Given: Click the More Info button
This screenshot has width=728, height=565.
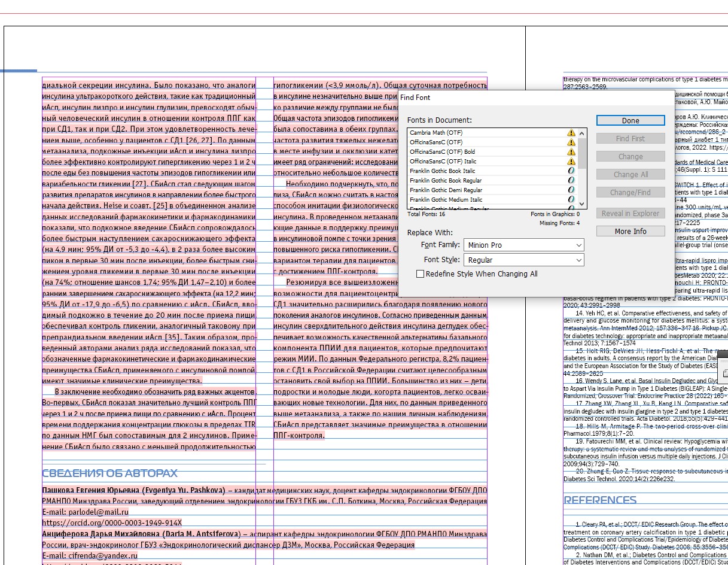Looking at the screenshot, I should (630, 232).
